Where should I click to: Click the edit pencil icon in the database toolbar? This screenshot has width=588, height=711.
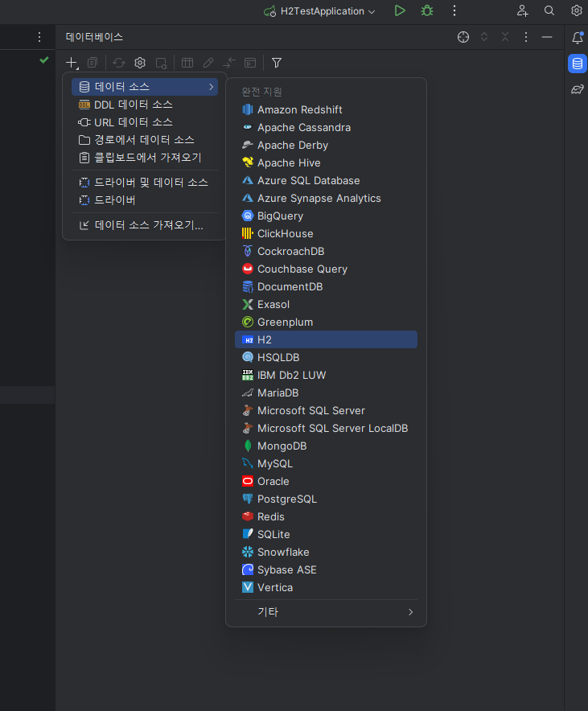coord(208,63)
